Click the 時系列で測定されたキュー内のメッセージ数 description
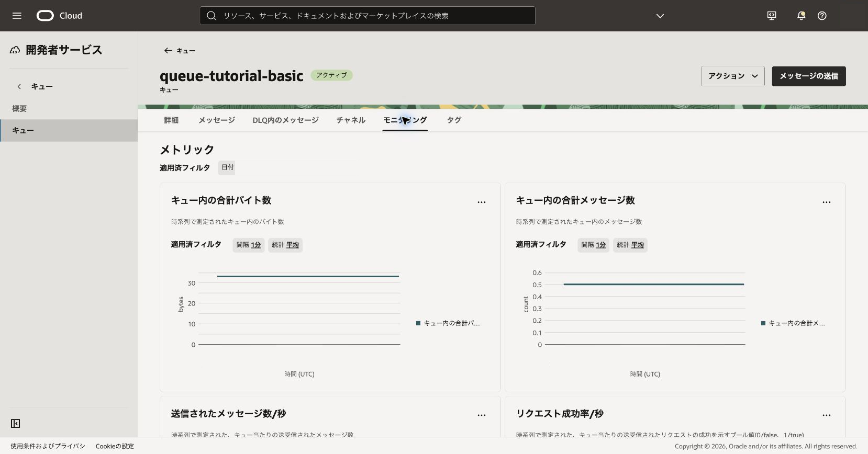868x454 pixels. point(579,222)
